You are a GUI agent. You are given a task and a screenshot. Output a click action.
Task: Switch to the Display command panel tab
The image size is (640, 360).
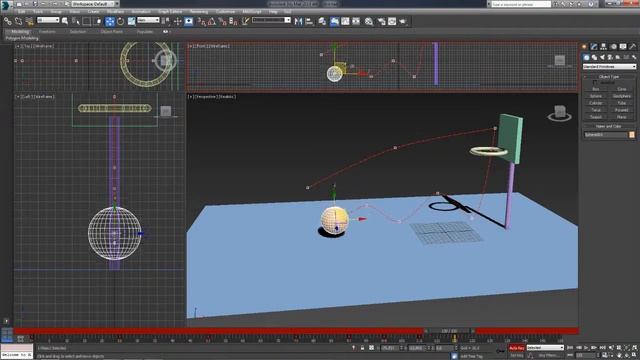click(x=623, y=47)
